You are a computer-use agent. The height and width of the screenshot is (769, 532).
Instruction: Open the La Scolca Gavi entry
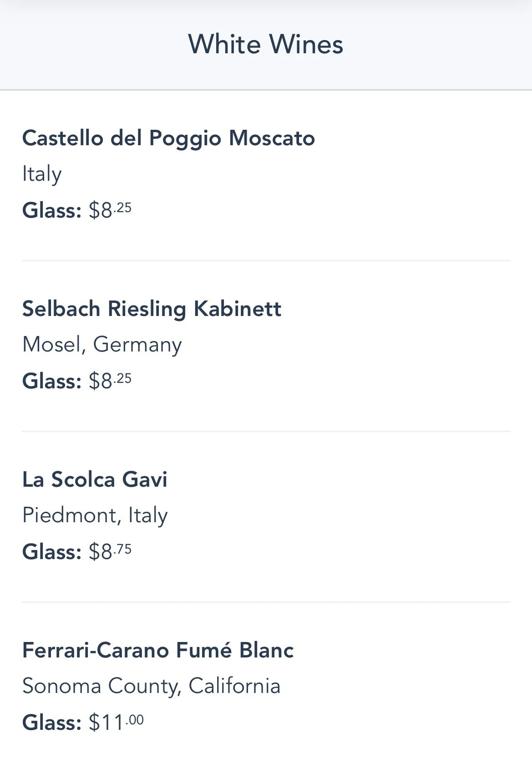tap(95, 479)
